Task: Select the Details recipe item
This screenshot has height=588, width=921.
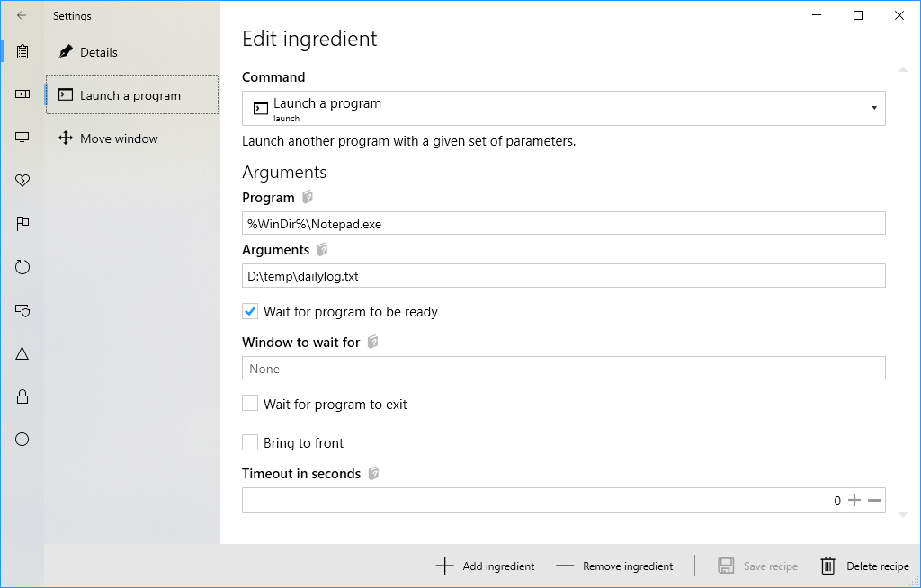Action: pos(132,52)
